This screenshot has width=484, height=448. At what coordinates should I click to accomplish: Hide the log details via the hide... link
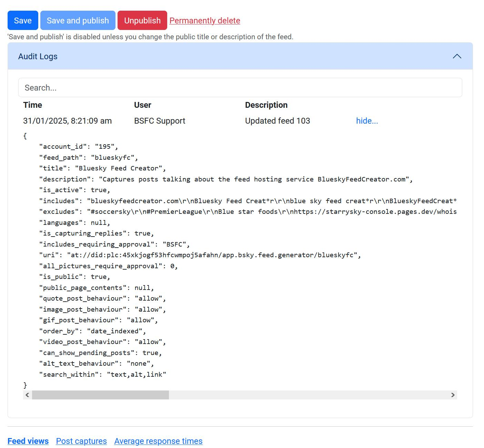pyautogui.click(x=367, y=121)
